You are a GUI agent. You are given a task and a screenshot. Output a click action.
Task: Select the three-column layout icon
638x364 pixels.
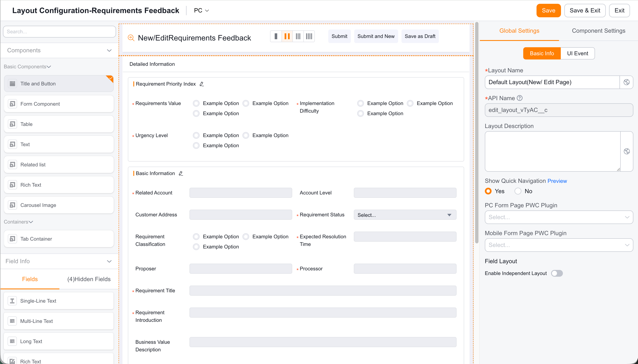tap(298, 36)
